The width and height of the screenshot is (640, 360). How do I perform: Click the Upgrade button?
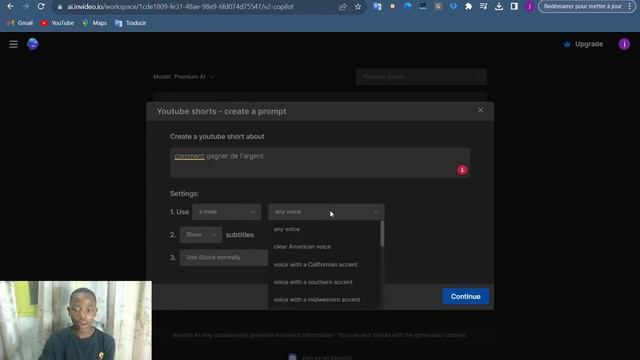583,44
